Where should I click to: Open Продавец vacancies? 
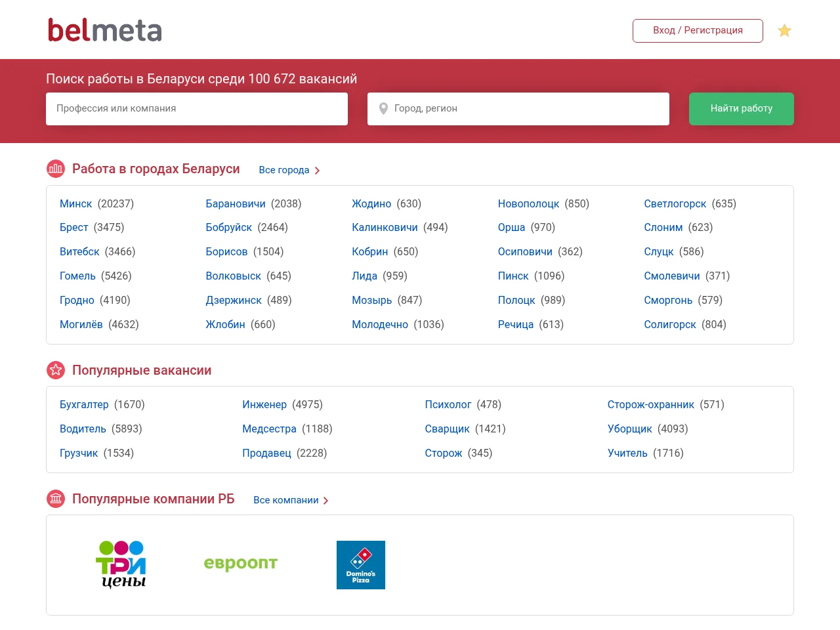(x=266, y=453)
